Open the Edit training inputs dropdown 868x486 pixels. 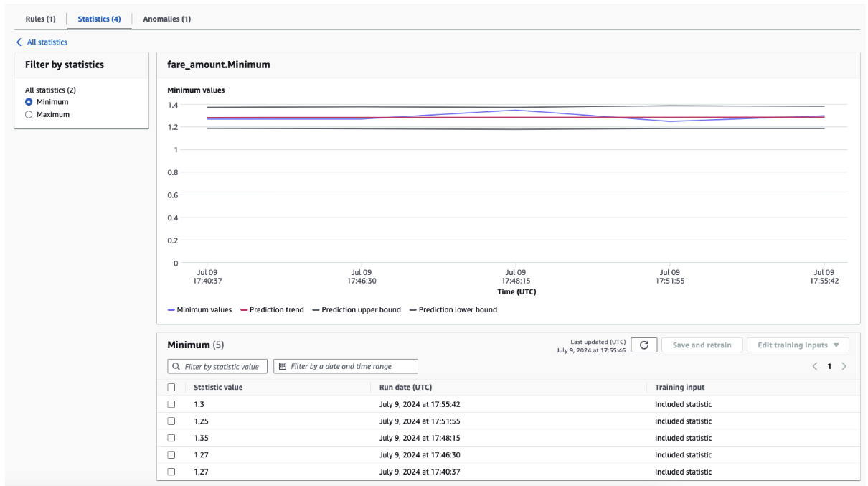798,345
